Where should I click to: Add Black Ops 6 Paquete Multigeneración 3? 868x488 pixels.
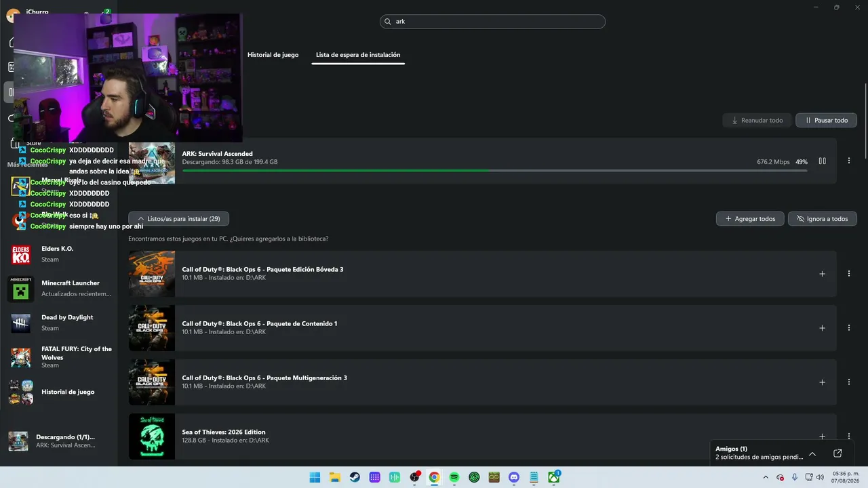pos(822,382)
